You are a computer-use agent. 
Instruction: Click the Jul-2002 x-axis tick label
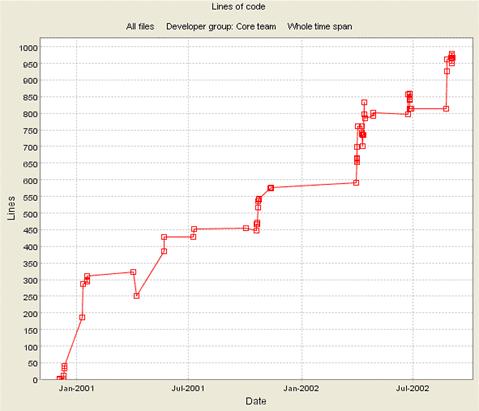click(x=413, y=388)
